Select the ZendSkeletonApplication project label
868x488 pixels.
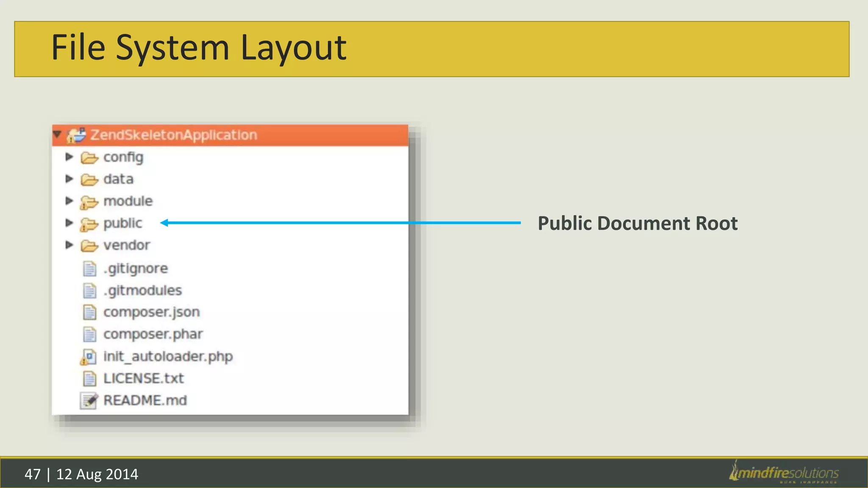[x=174, y=135]
